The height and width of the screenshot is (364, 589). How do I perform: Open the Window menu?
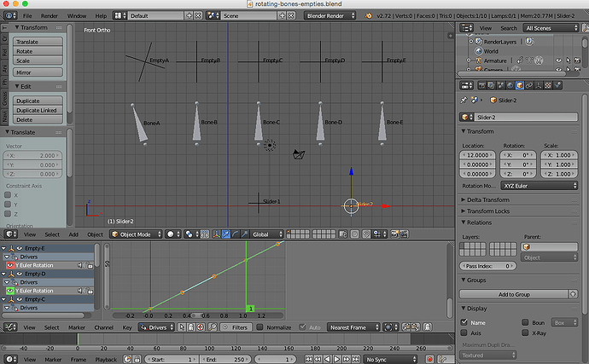(x=77, y=15)
